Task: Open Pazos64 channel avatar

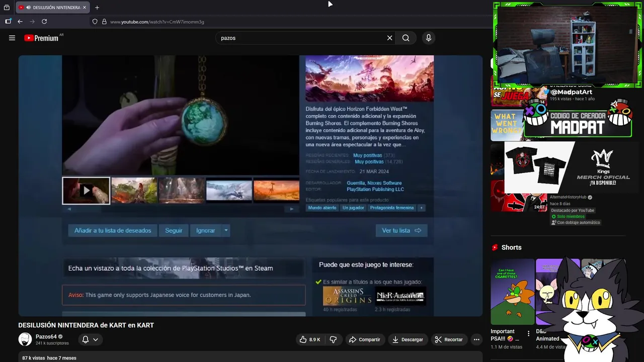Action: tap(25, 339)
